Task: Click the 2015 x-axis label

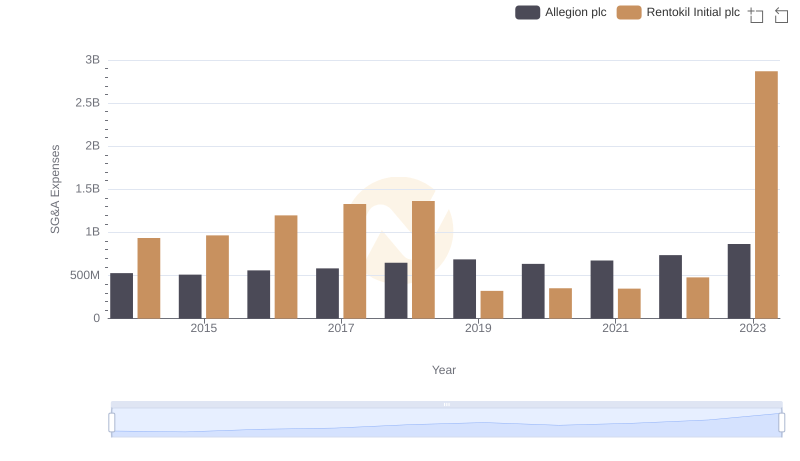Action: click(204, 328)
